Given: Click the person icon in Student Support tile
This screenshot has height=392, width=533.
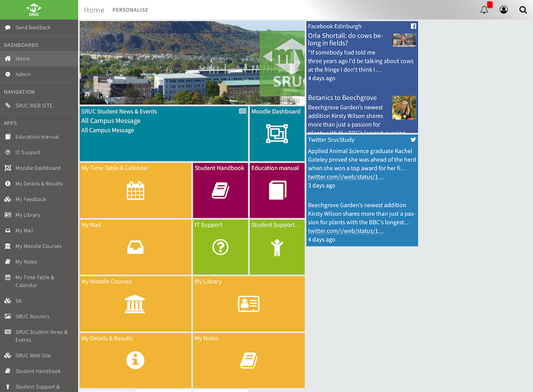Looking at the screenshot, I should pos(277,247).
